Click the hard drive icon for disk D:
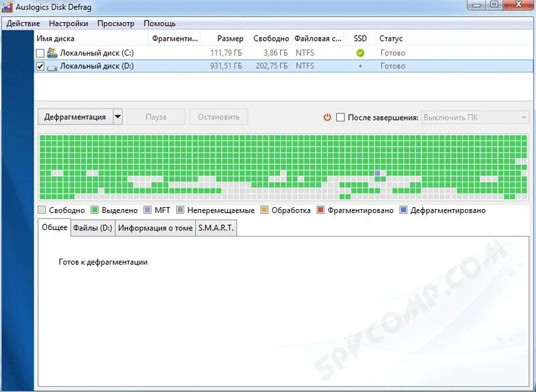This screenshot has height=392, width=536. 52,68
